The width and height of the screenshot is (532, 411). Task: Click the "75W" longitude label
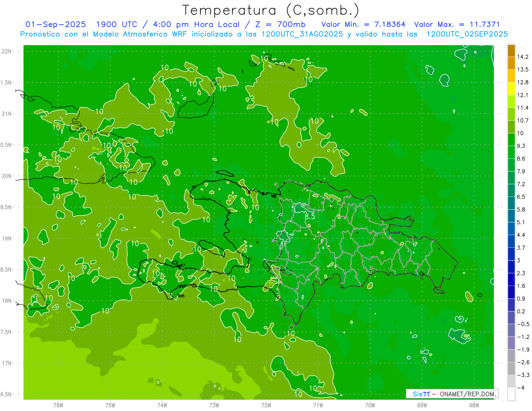[110, 405]
